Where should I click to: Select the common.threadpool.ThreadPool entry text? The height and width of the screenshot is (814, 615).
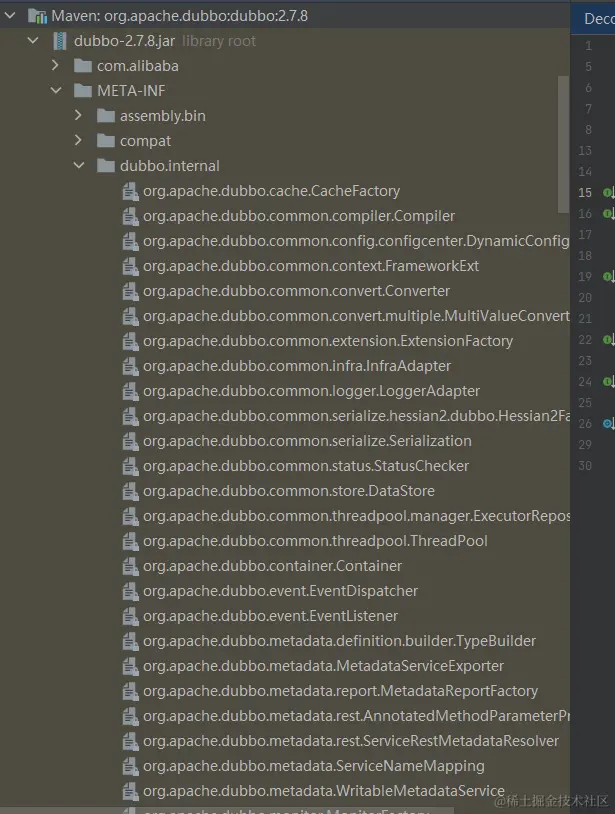[315, 541]
